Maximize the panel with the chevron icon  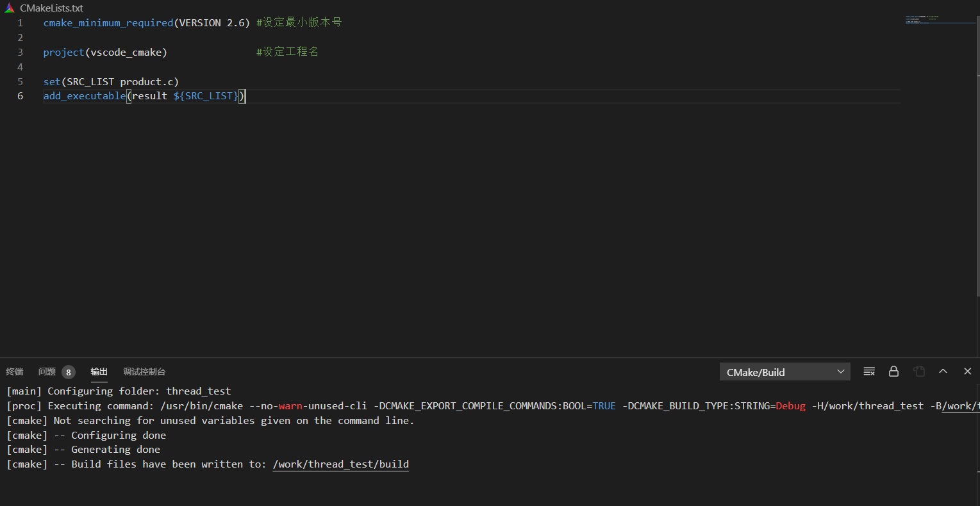tap(943, 371)
